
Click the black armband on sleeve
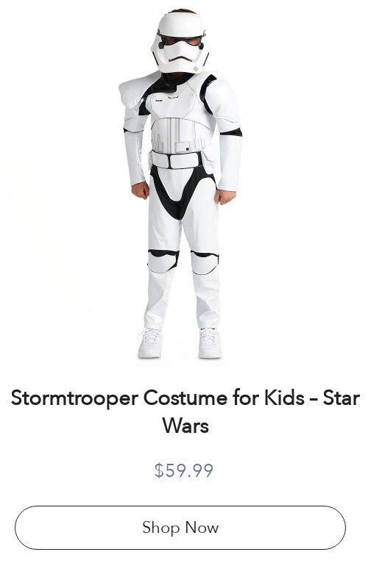coord(231,132)
